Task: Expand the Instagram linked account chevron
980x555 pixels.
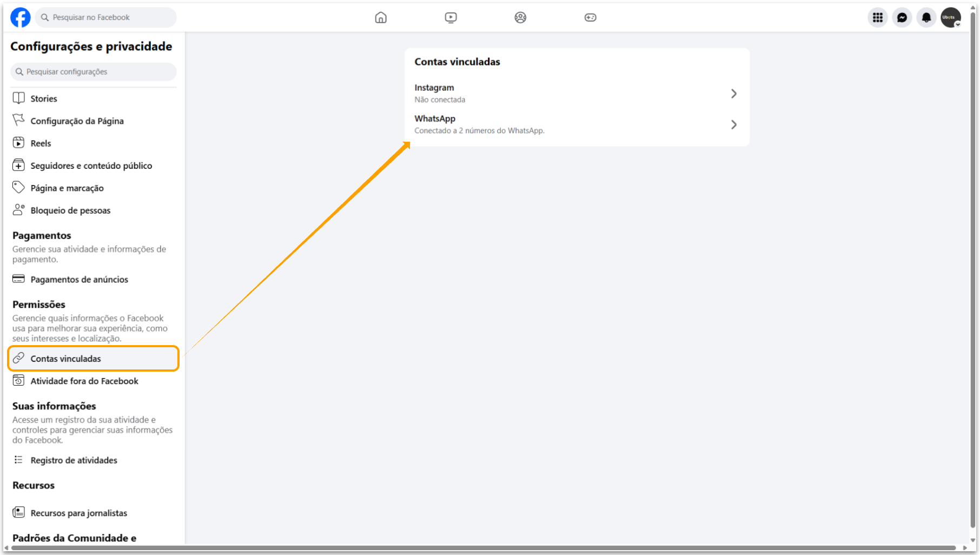Action: pyautogui.click(x=734, y=94)
